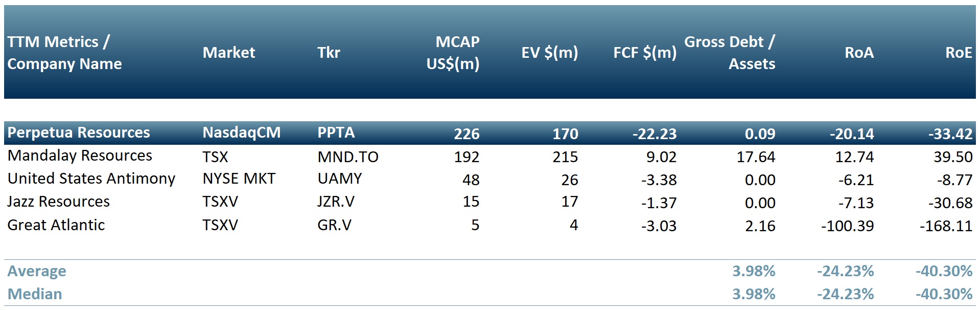Image resolution: width=980 pixels, height=310 pixels.
Task: Click the Tkr column header
Action: point(329,52)
